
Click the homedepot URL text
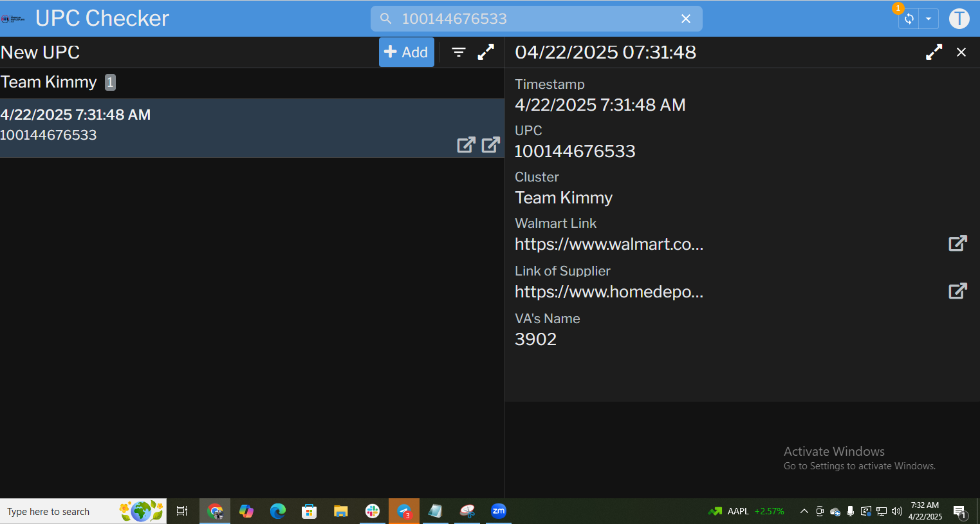click(609, 292)
